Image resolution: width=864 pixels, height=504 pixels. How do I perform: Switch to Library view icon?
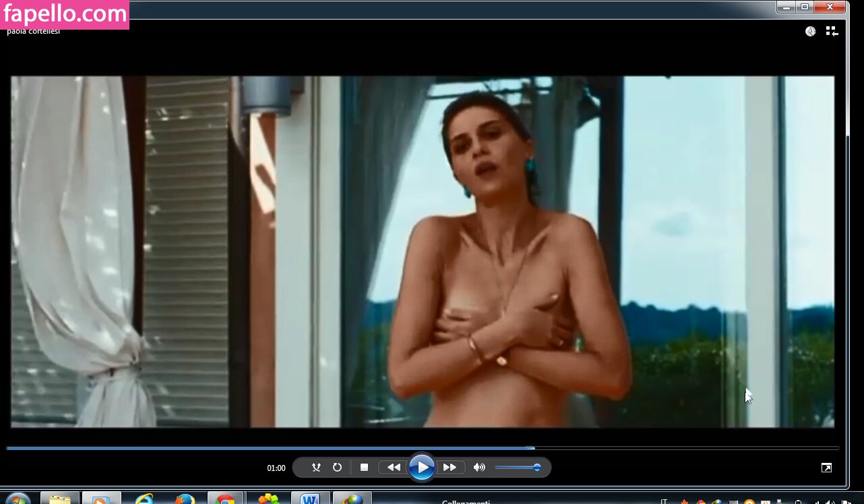(832, 31)
